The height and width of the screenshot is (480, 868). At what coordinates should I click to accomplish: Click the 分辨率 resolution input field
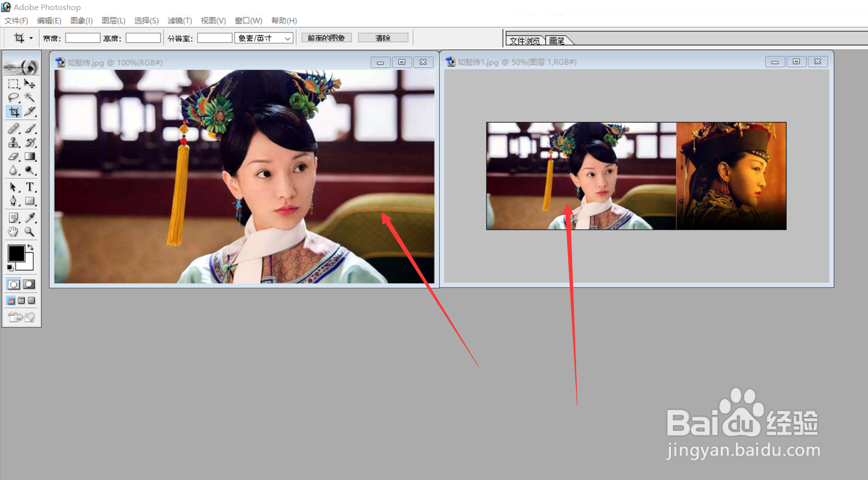(x=215, y=38)
